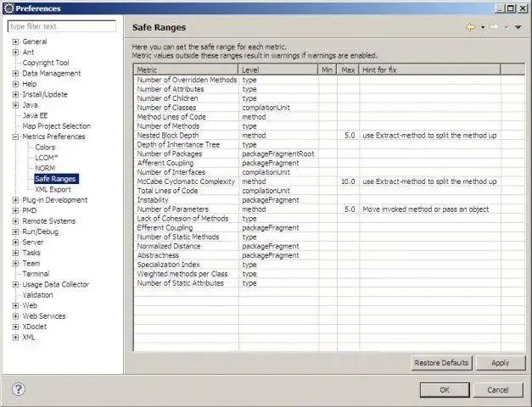Expand the Help tree node
The image size is (532, 407).
[15, 84]
